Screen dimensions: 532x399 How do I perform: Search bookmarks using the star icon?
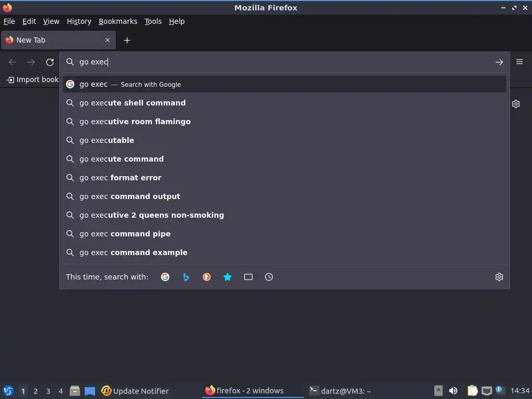pos(228,277)
